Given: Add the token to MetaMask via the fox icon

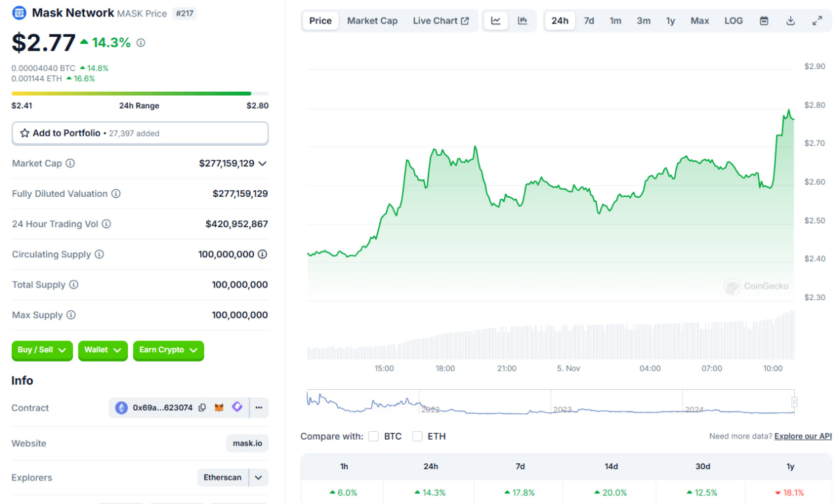Looking at the screenshot, I should point(220,408).
